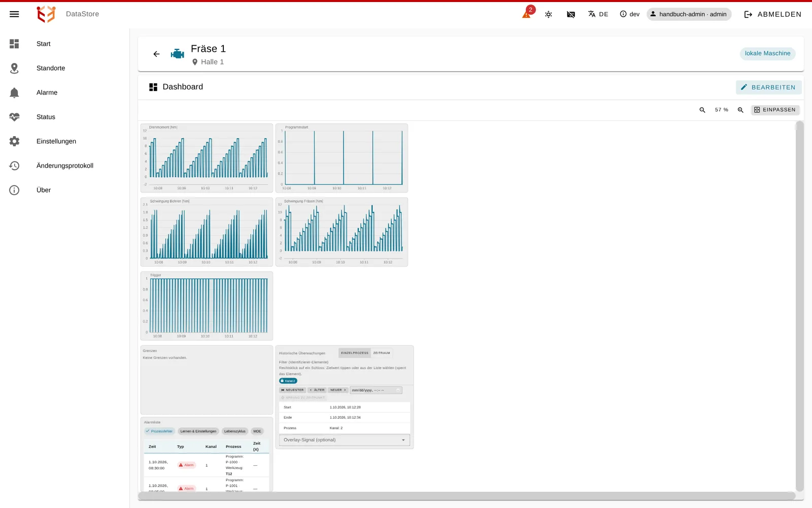This screenshot has height=508, width=812.
Task: Click the Dashboard grid icon in header
Action: [x=153, y=87]
